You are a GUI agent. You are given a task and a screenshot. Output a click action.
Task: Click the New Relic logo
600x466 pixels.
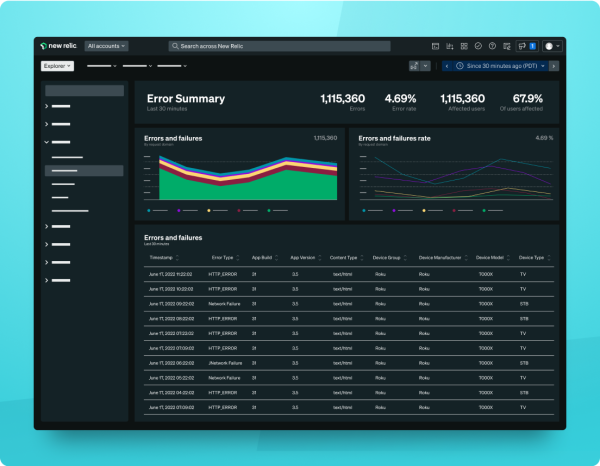pos(60,46)
